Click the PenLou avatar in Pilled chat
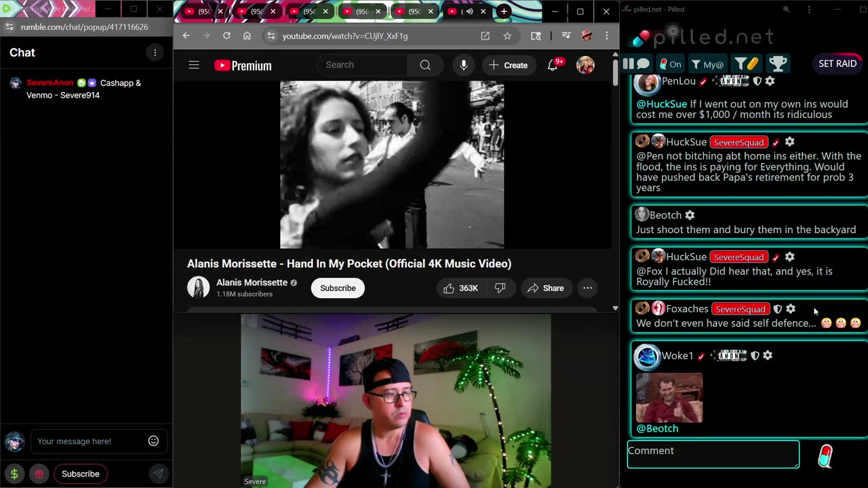This screenshot has width=868, height=488. coord(648,83)
